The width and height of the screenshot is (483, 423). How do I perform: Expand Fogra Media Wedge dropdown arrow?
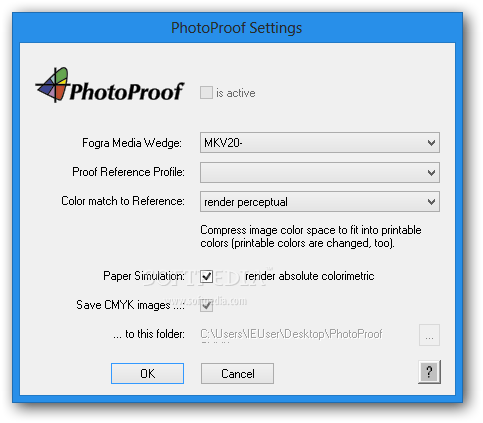[x=431, y=143]
